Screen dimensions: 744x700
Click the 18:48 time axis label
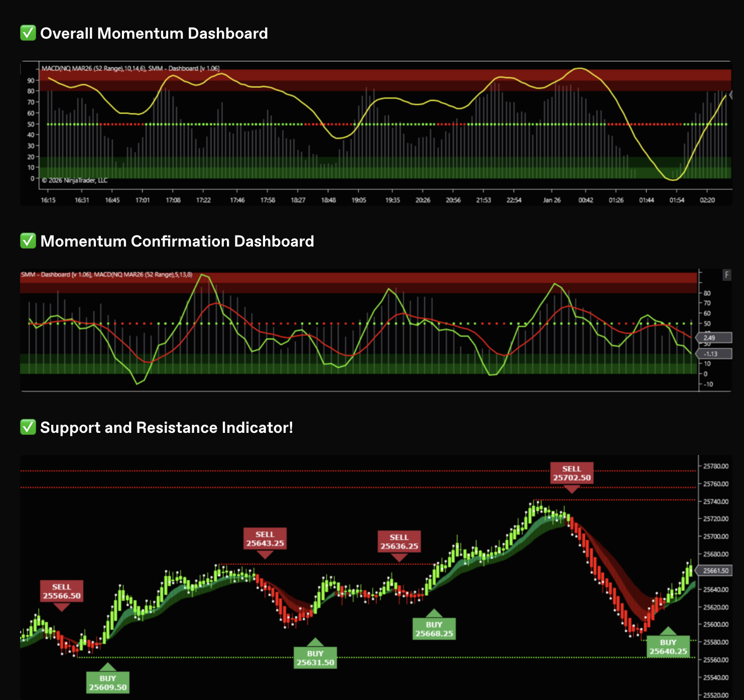click(328, 200)
